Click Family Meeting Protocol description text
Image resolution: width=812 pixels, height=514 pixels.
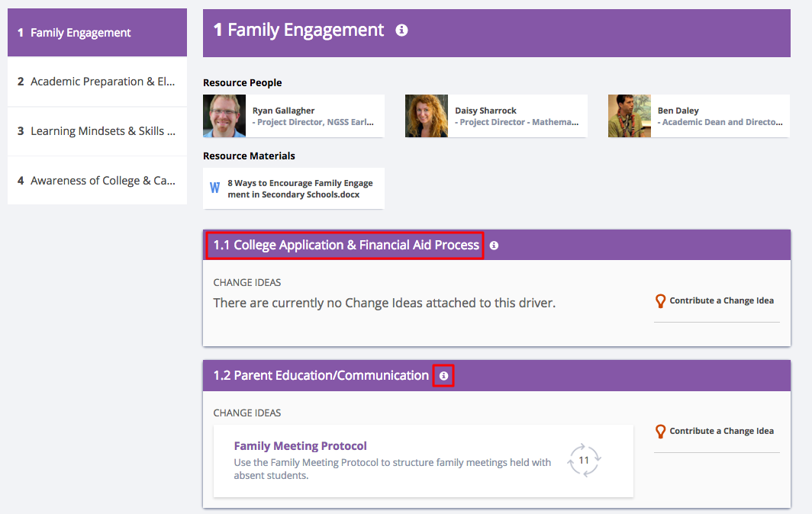392,469
